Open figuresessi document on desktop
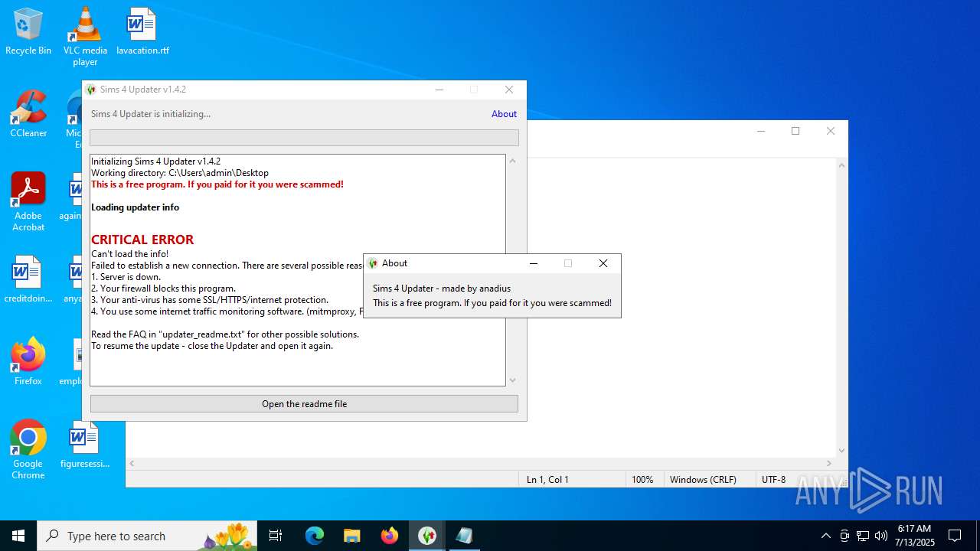 point(84,445)
